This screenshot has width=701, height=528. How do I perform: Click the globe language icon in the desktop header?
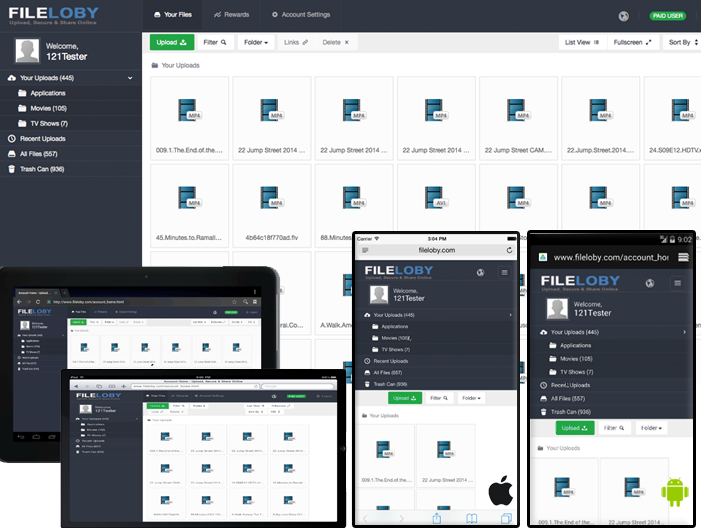pos(624,16)
